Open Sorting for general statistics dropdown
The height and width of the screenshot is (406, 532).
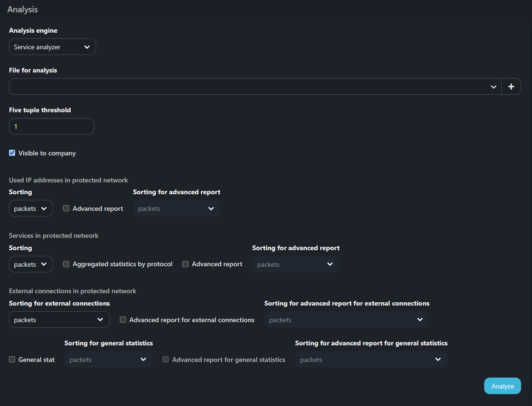[108, 360]
